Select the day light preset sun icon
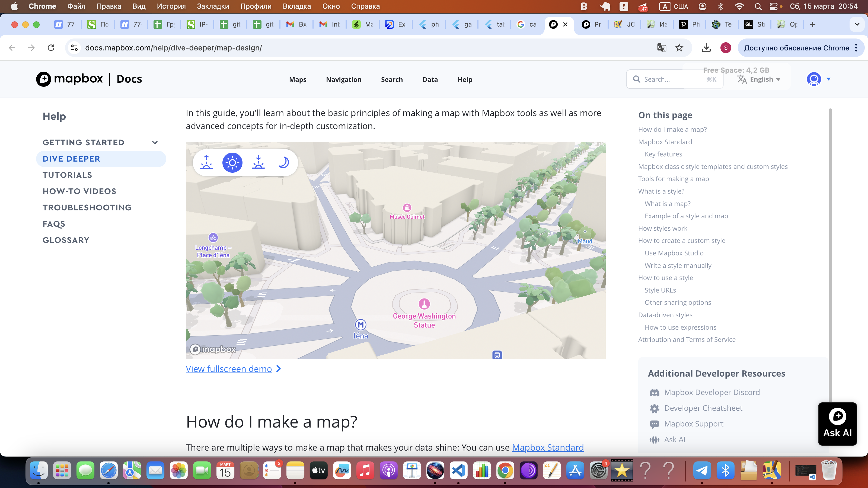Screen dimensions: 868x488 [x=232, y=163]
